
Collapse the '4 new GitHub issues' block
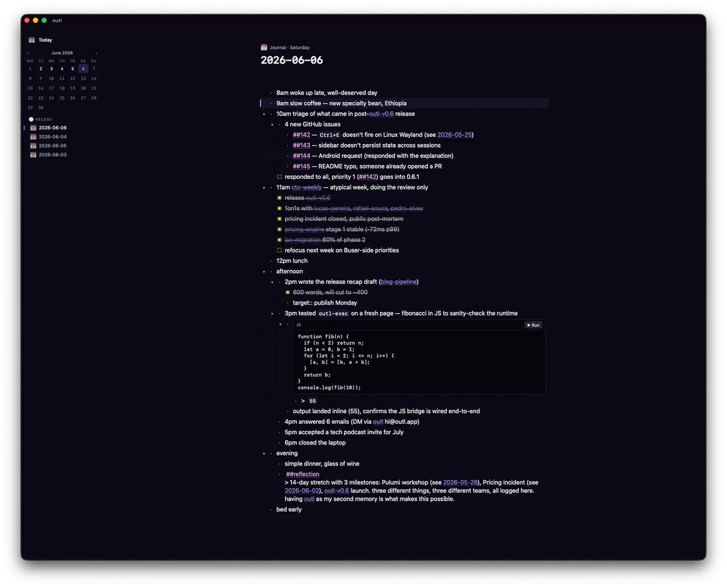click(x=272, y=125)
